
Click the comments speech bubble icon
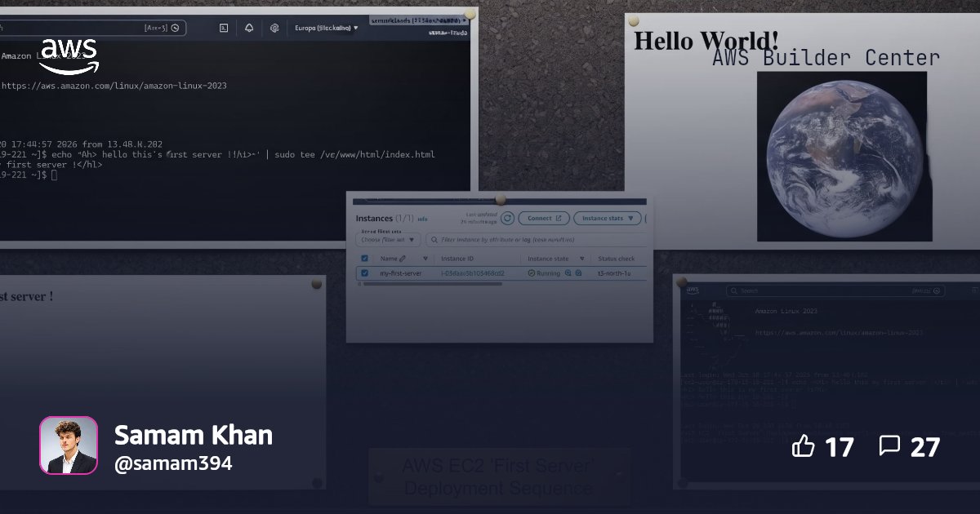889,445
